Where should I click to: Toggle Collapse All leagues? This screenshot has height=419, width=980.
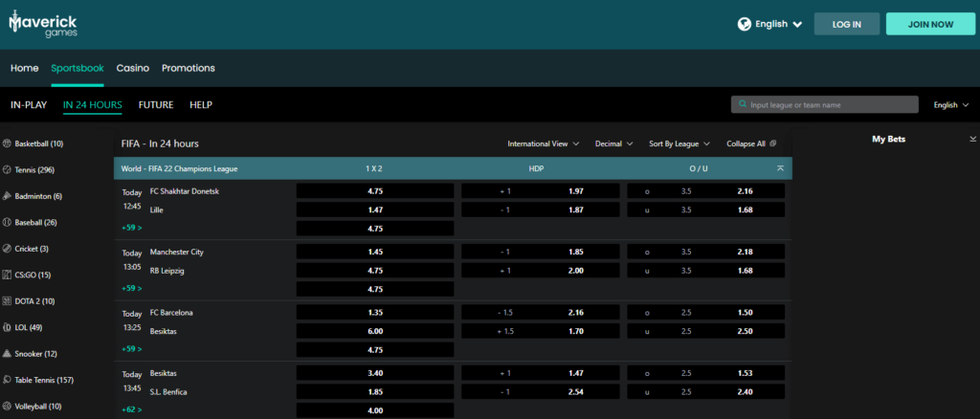tap(750, 143)
